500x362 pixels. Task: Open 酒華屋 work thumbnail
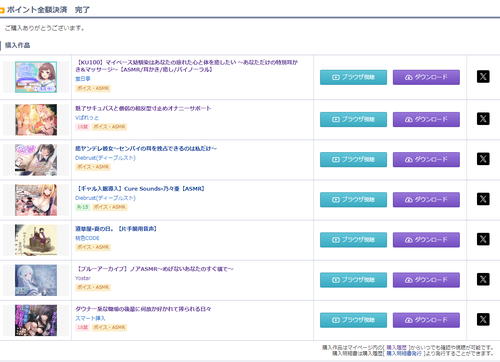[36, 240]
